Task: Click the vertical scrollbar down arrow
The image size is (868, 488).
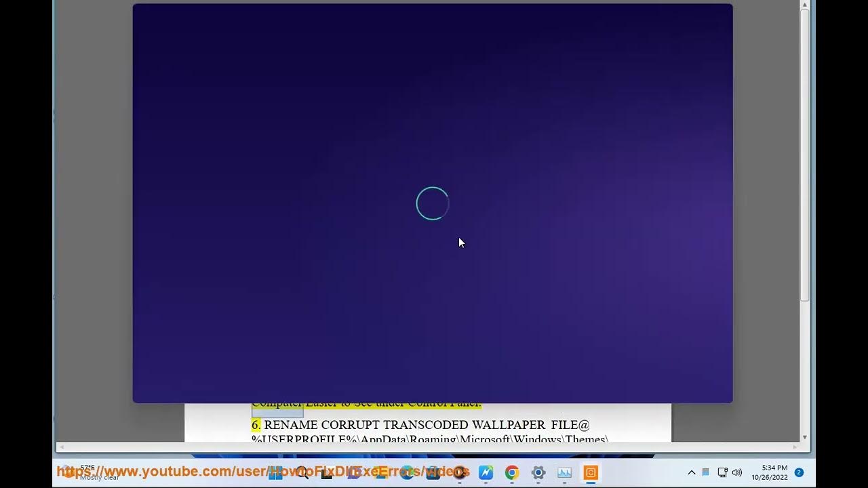Action: coord(805,437)
